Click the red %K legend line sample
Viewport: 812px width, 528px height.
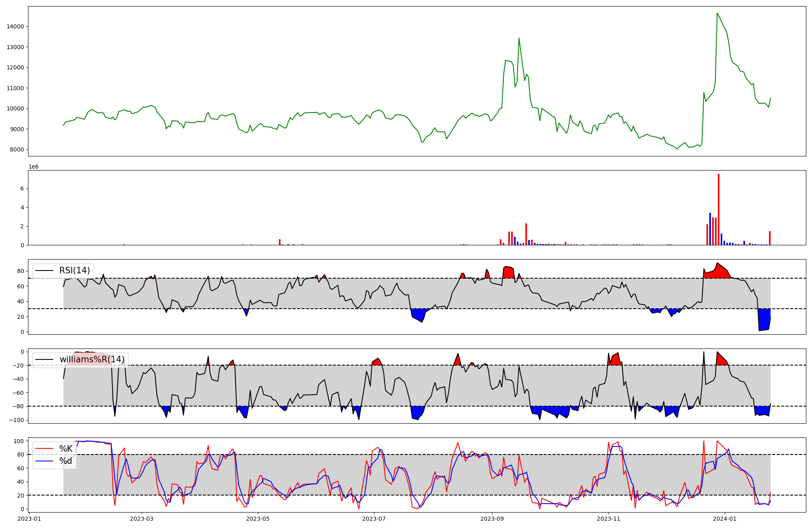coord(44,449)
